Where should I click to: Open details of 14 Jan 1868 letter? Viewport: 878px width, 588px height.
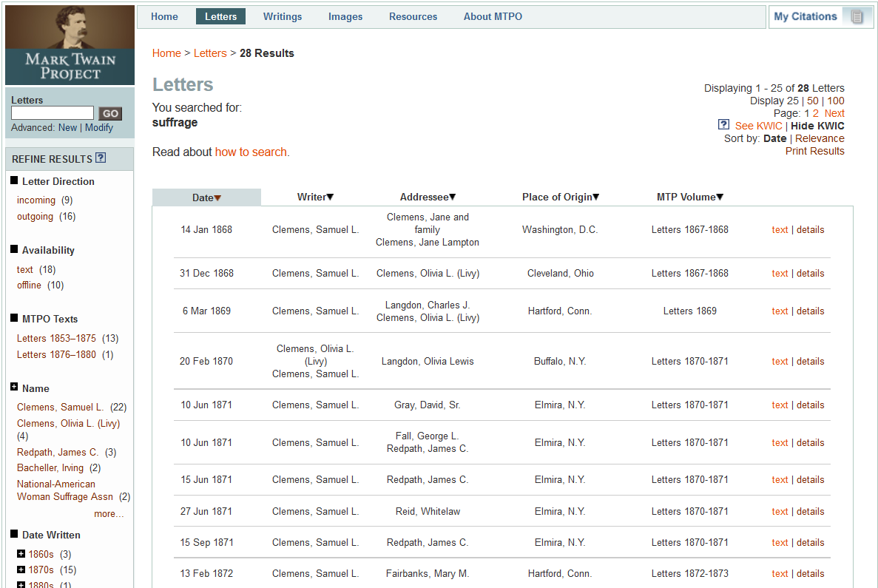pyautogui.click(x=810, y=229)
